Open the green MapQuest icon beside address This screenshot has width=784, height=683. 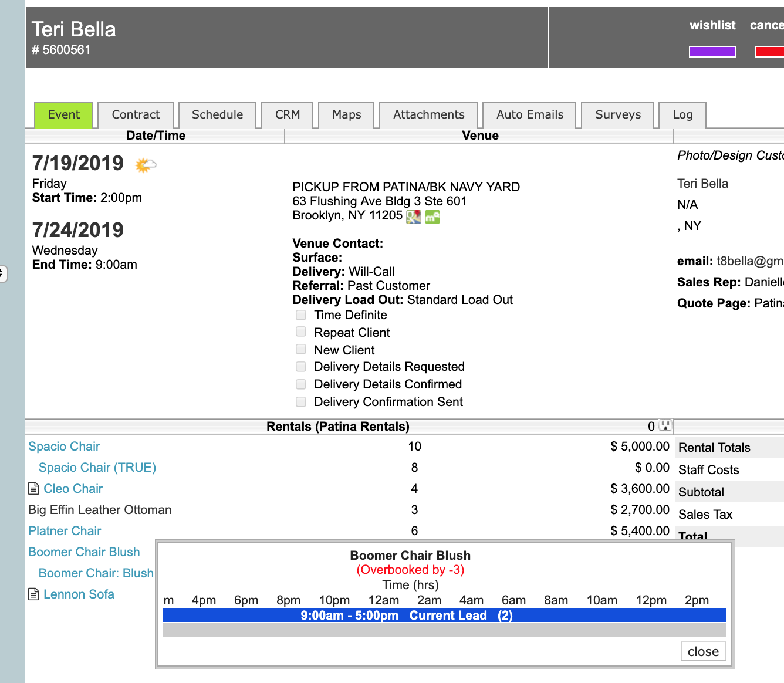[x=432, y=217]
